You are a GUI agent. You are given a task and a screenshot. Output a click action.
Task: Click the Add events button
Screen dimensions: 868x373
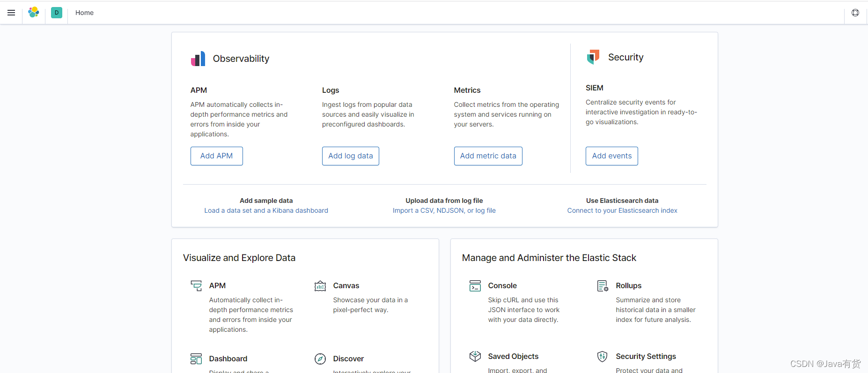(612, 156)
